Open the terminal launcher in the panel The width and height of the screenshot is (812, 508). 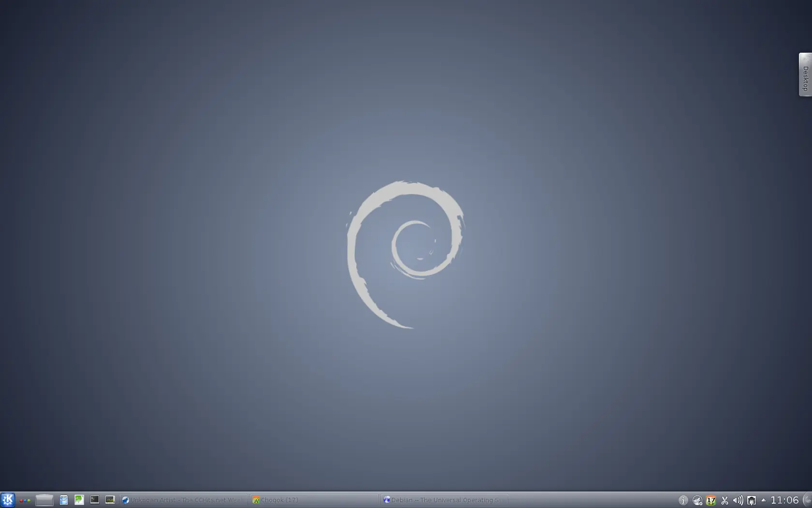point(95,500)
